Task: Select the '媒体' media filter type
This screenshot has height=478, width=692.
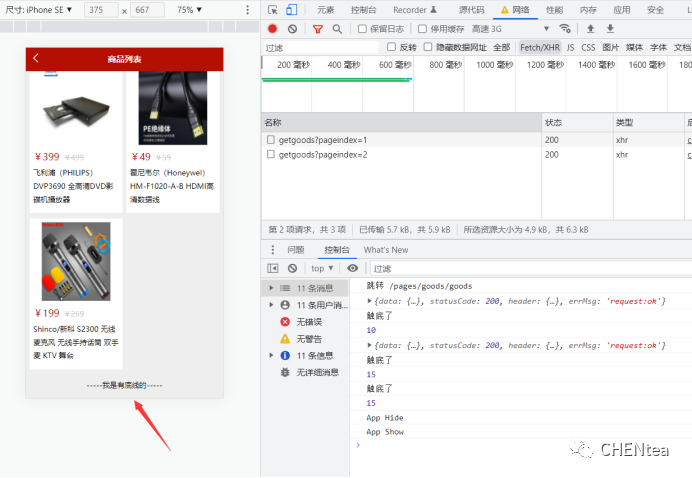Action: point(634,47)
